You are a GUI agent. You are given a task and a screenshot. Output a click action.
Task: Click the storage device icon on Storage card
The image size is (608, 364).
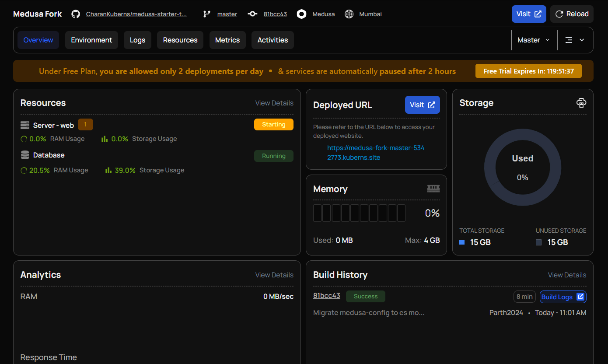point(581,102)
